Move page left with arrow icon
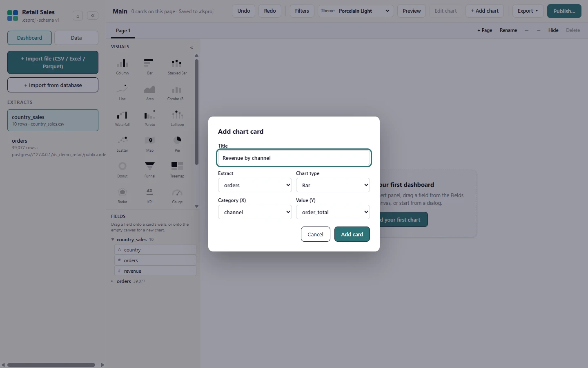588x368 pixels. pos(527,30)
